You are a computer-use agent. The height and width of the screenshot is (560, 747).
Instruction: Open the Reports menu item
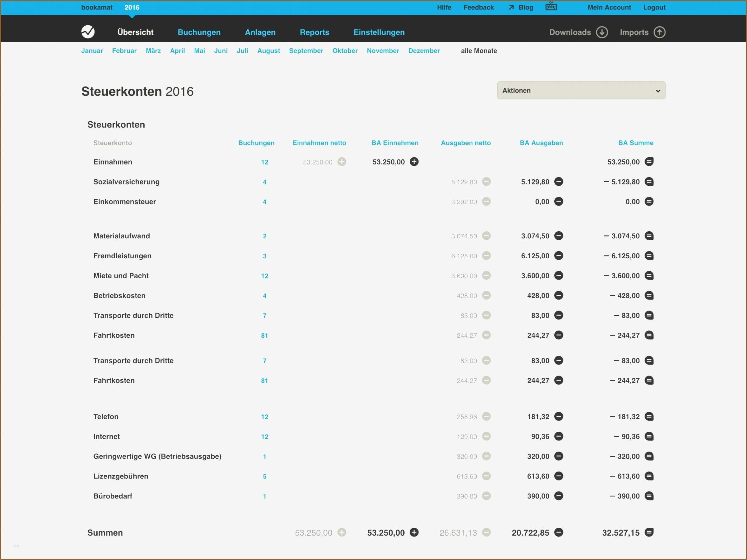tap(314, 32)
